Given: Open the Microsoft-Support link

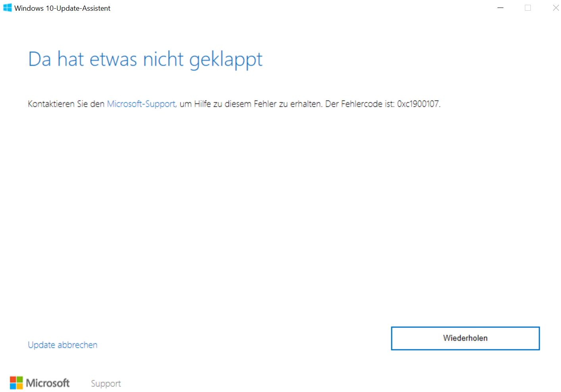Looking at the screenshot, I should tap(141, 104).
